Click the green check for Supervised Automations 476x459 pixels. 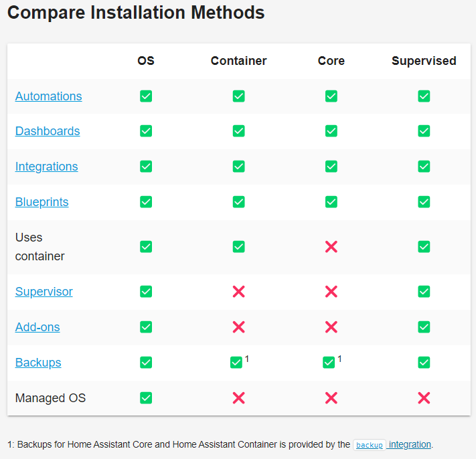pos(424,96)
